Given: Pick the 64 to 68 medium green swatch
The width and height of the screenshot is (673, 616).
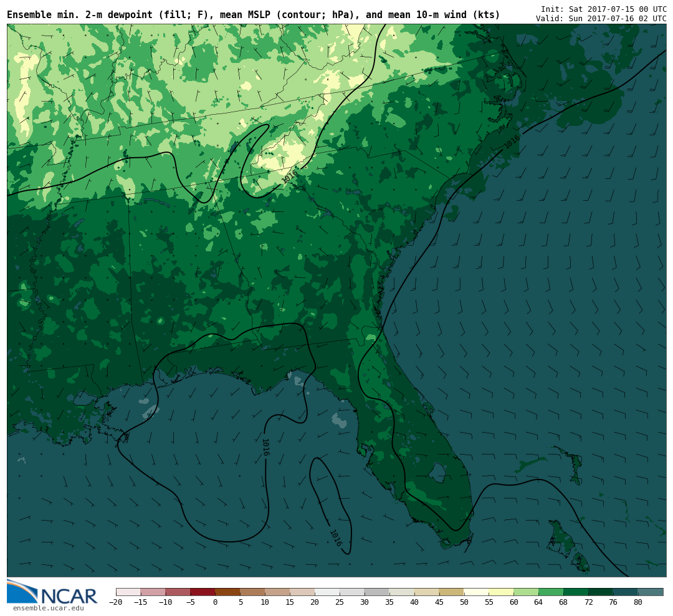Looking at the screenshot, I should (551, 592).
